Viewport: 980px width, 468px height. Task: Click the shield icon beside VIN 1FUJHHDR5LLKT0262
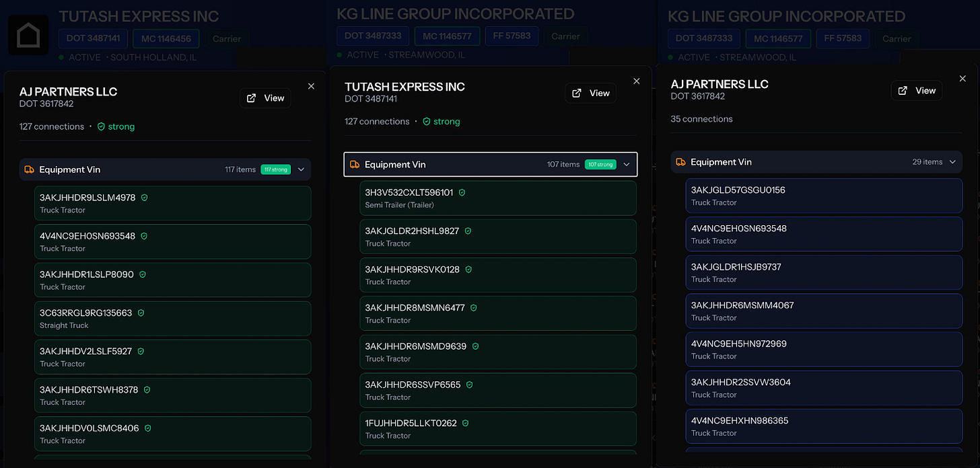click(x=465, y=423)
